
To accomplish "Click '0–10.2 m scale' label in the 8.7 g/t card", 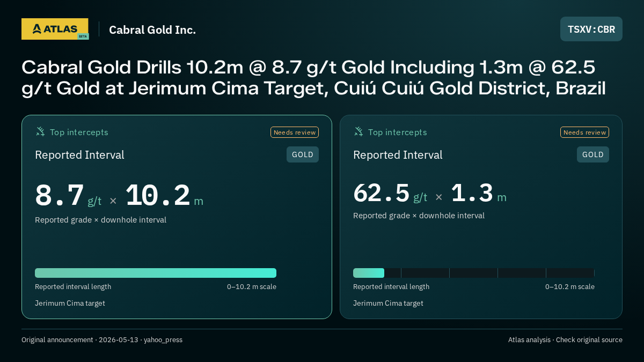I will (x=252, y=287).
